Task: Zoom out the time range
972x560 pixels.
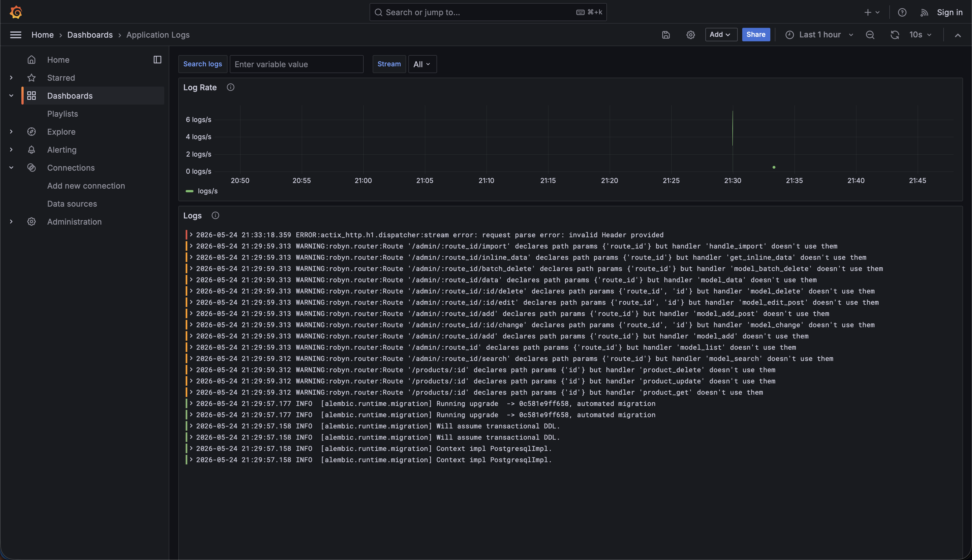Action: (x=870, y=35)
